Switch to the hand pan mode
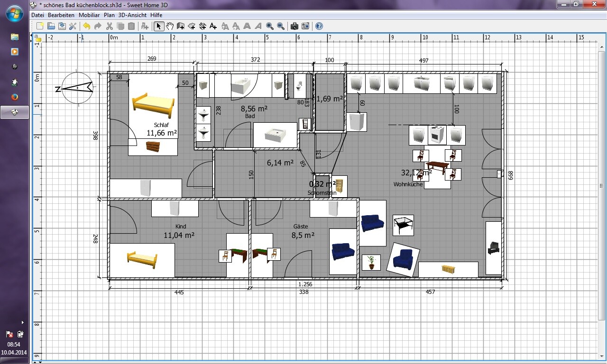The width and height of the screenshot is (607, 364). pyautogui.click(x=170, y=26)
